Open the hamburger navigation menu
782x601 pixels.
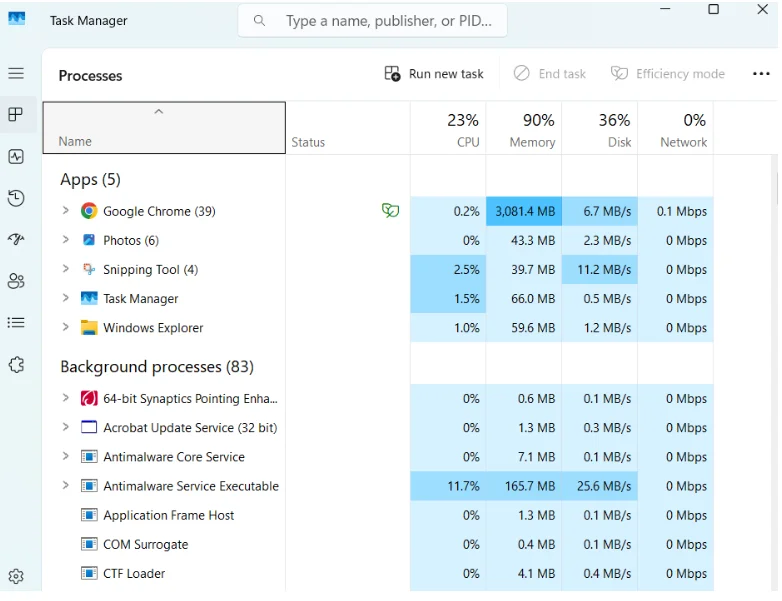(x=16, y=73)
